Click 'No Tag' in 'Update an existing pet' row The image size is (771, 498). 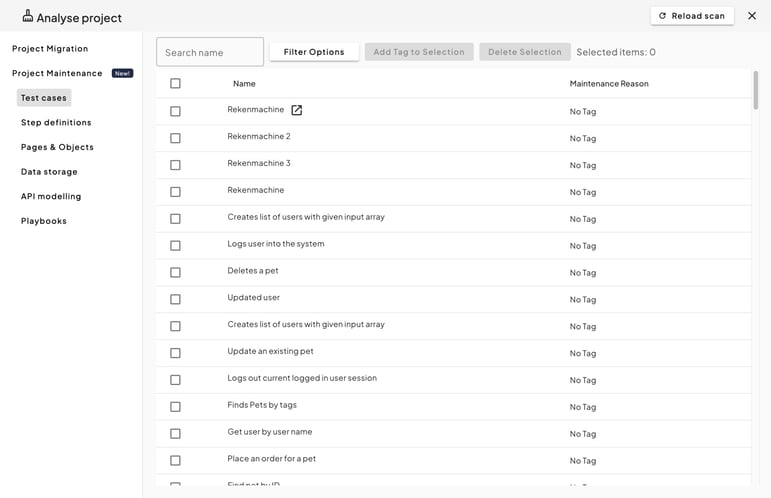click(x=583, y=353)
